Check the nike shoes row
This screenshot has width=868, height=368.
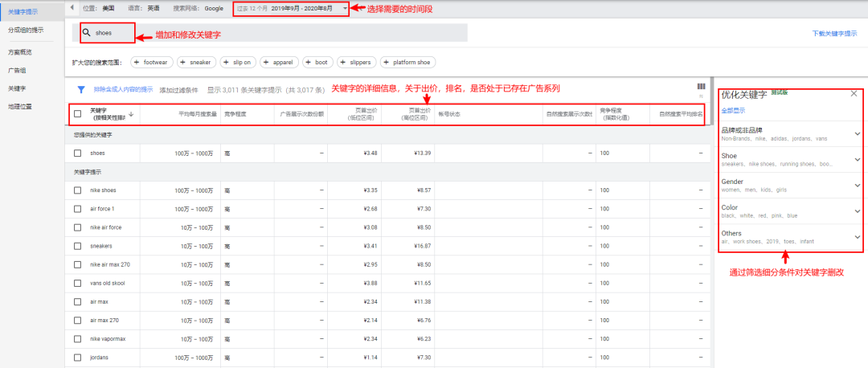coord(77,190)
